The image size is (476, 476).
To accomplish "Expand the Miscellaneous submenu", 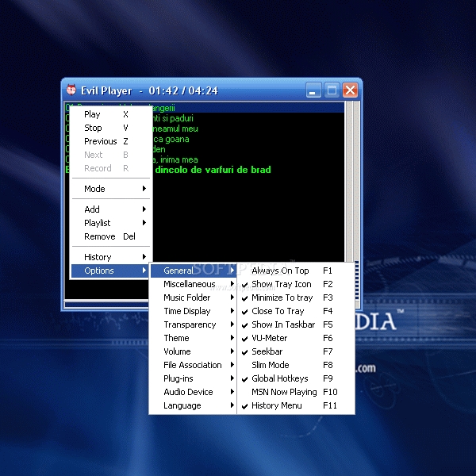I will pyautogui.click(x=194, y=284).
